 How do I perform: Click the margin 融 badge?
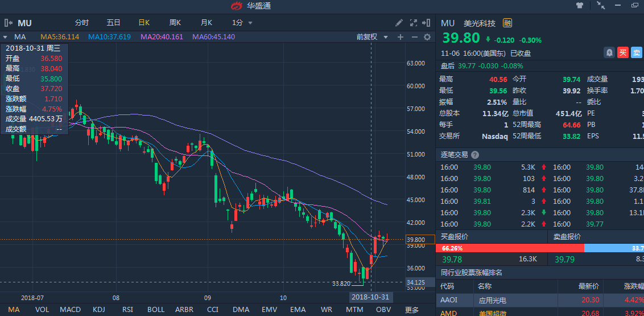click(507, 23)
